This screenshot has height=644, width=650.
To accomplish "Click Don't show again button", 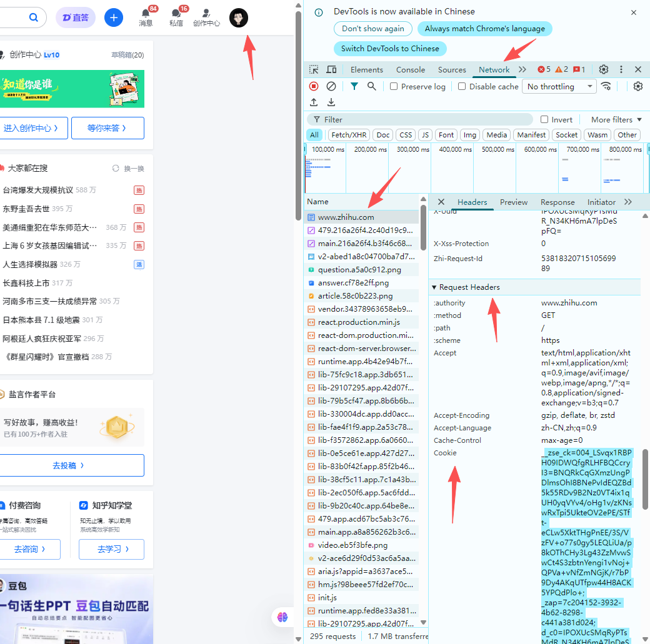I will pos(372,29).
